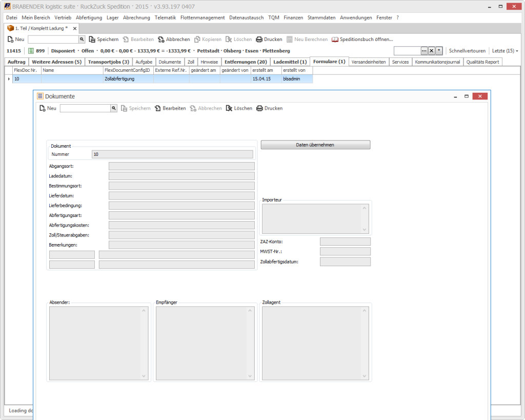Open the Lademittel (1) tab
The width and height of the screenshot is (525, 420).
pyautogui.click(x=290, y=62)
